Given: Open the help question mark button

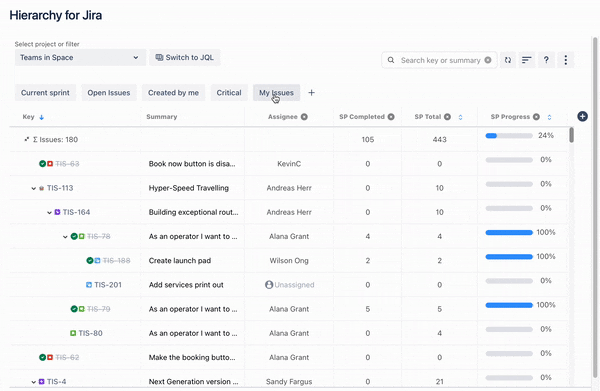Looking at the screenshot, I should point(546,60).
